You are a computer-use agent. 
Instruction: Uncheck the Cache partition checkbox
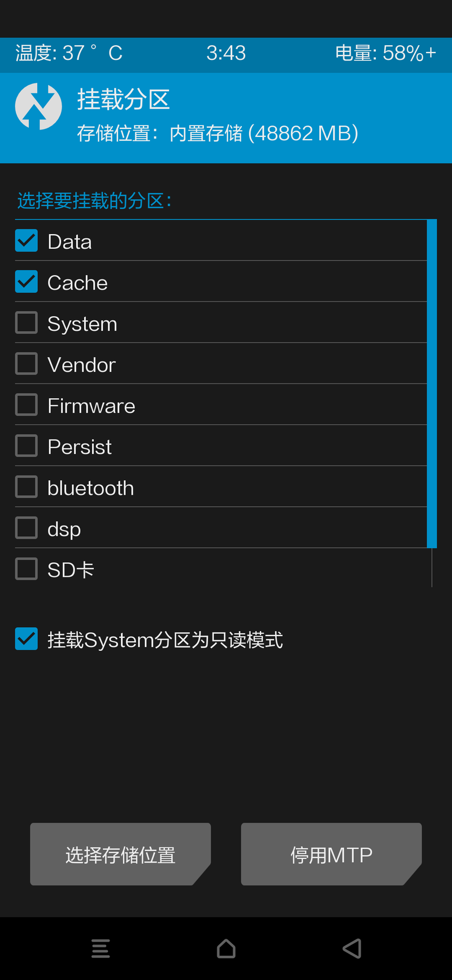pyautogui.click(x=27, y=282)
